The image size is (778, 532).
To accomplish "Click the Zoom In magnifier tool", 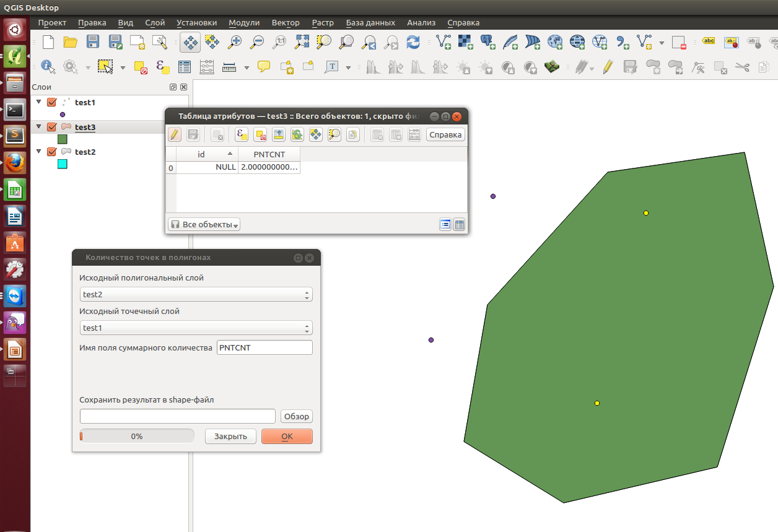I will pyautogui.click(x=235, y=42).
